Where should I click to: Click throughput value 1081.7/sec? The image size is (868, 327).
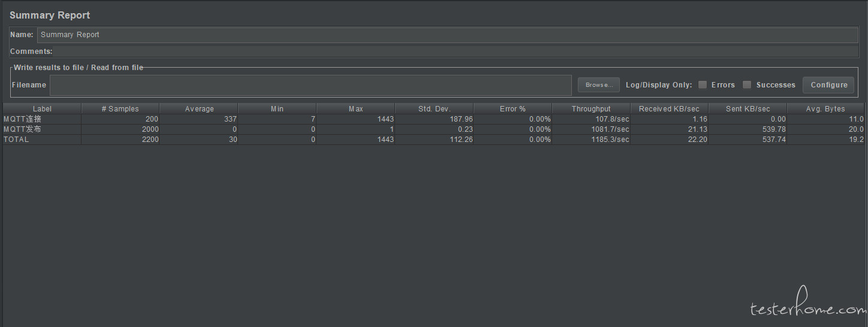pyautogui.click(x=610, y=129)
